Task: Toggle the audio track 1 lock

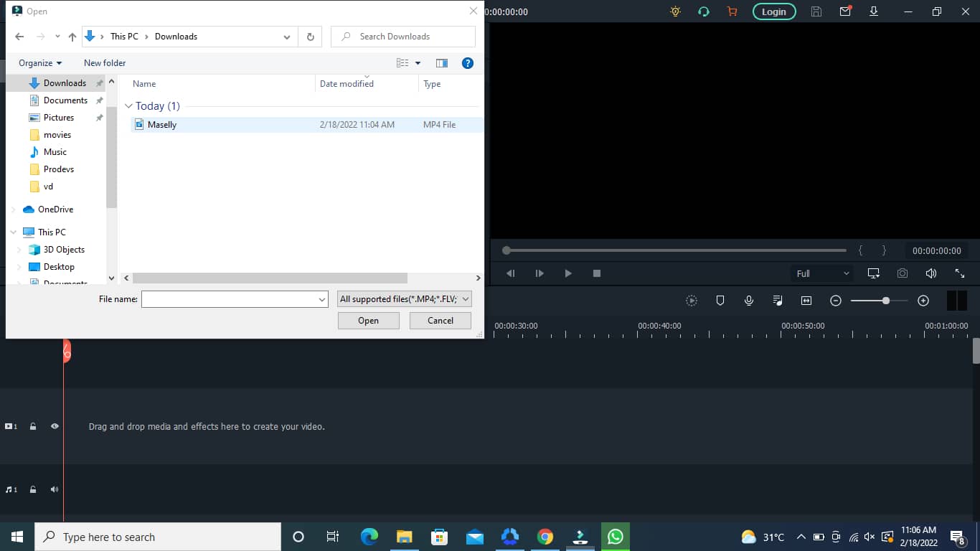Action: (x=33, y=489)
